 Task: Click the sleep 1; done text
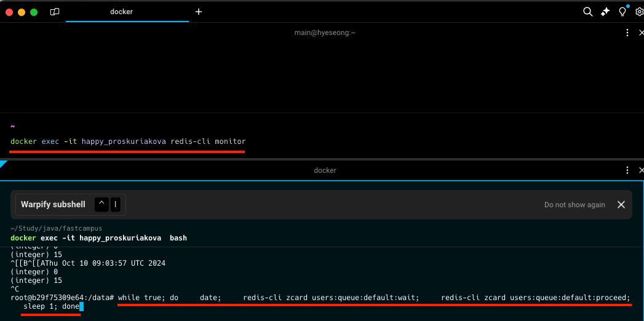(x=51, y=306)
